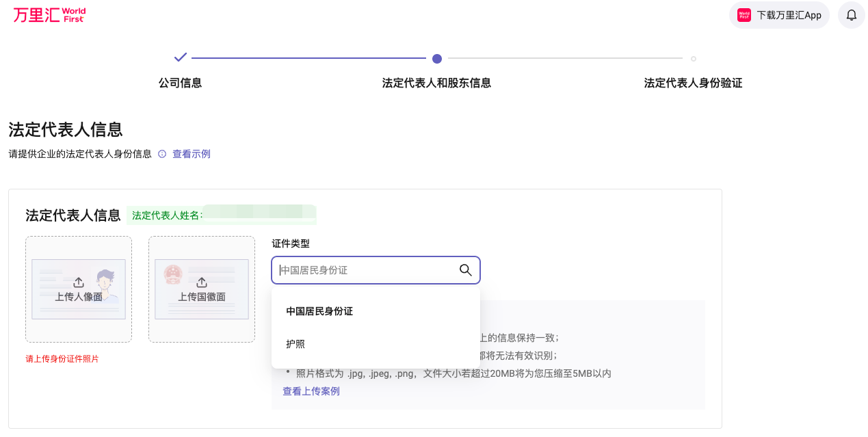This screenshot has height=437, width=868.
Task: Click the 法定代表人姓名 green field
Action: [x=222, y=215]
